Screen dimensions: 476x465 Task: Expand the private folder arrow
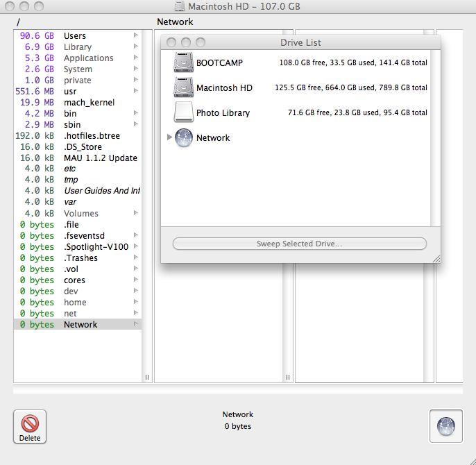136,80
